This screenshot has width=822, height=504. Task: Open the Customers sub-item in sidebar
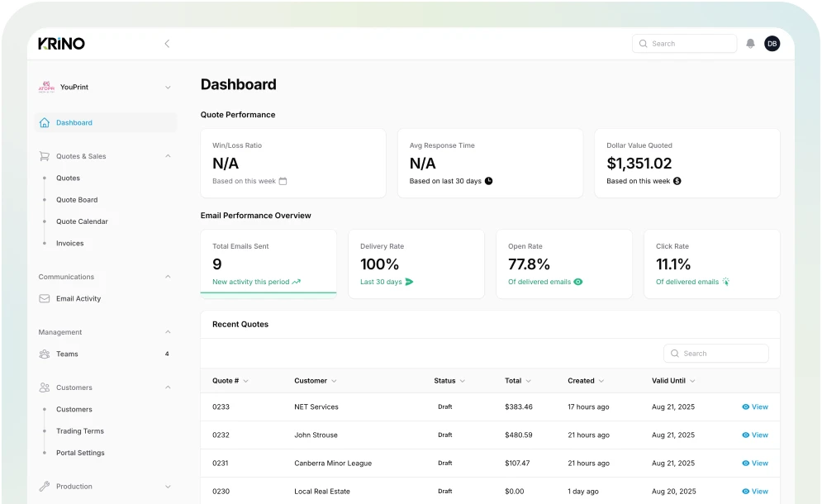tap(74, 410)
